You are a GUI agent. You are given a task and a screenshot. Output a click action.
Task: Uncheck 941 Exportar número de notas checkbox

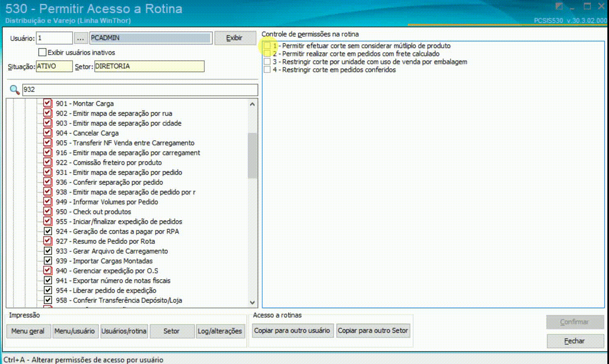click(48, 280)
